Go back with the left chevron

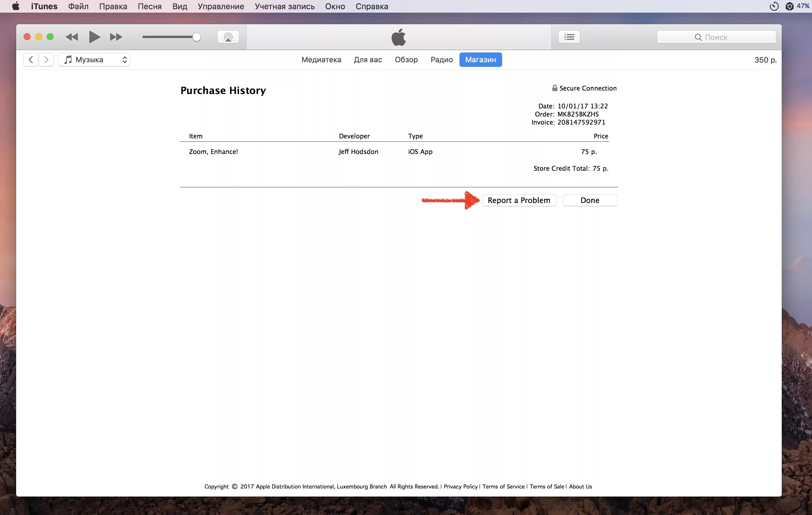31,60
